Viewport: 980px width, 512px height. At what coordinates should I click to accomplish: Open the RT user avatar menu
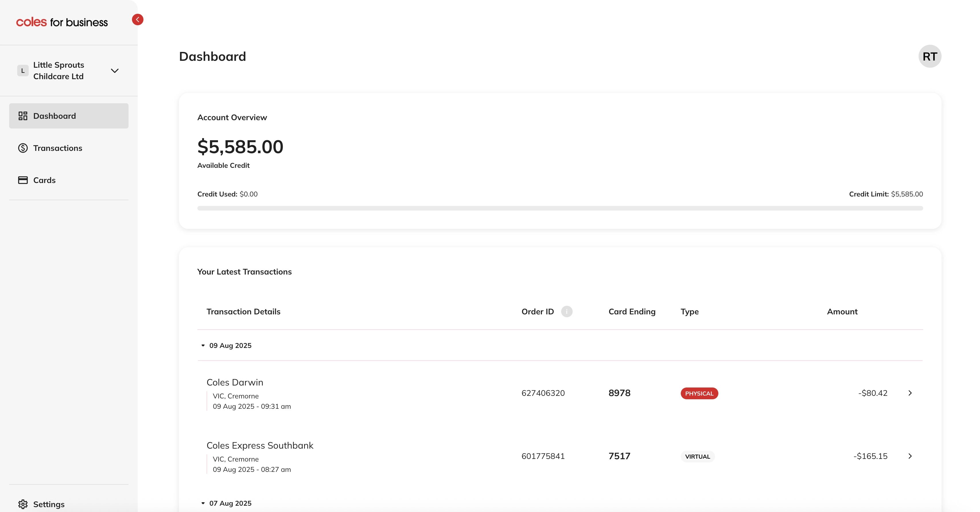930,56
